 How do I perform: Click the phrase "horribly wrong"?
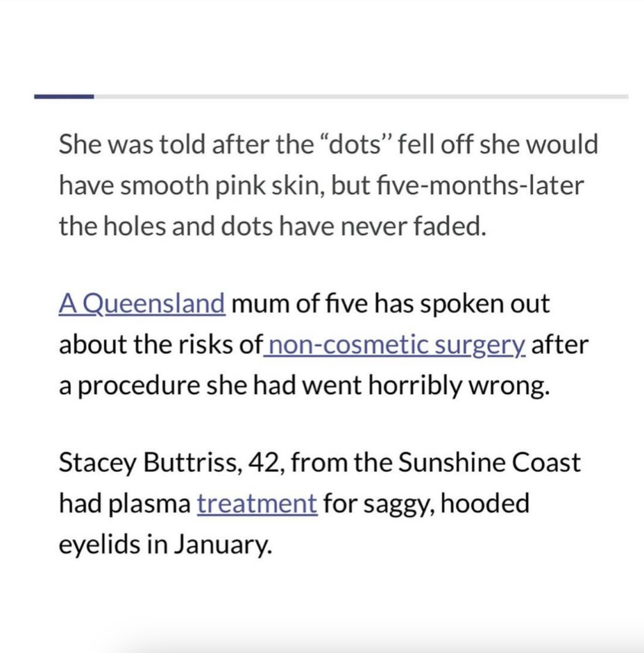coord(458,385)
